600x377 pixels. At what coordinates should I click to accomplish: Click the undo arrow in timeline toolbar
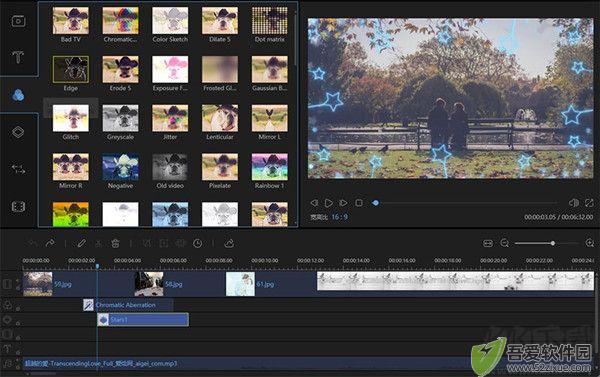click(33, 243)
